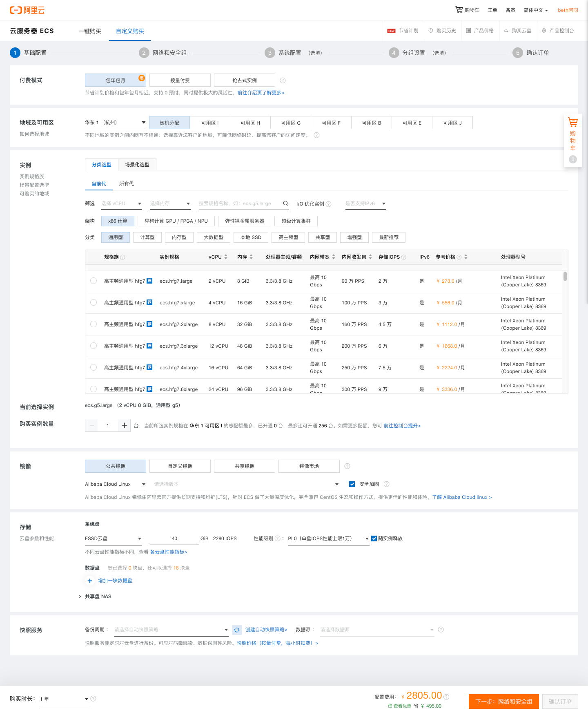
Task: Open the floating orange shopping cart widget
Action: coord(572,140)
